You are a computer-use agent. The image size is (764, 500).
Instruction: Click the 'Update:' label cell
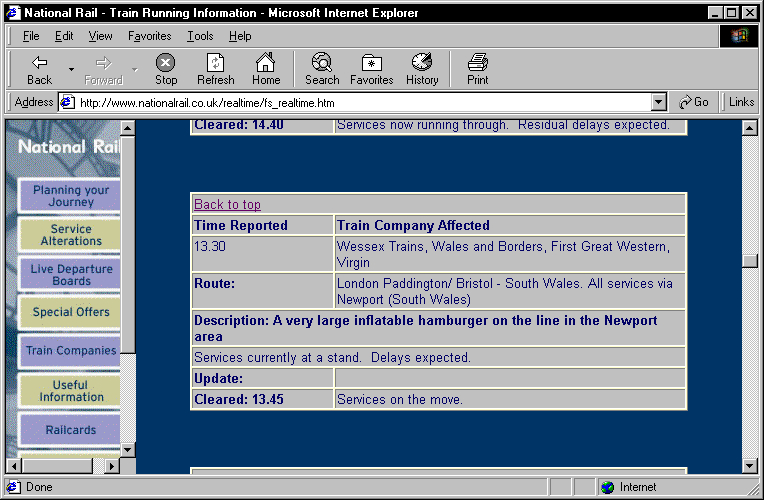[x=262, y=378]
